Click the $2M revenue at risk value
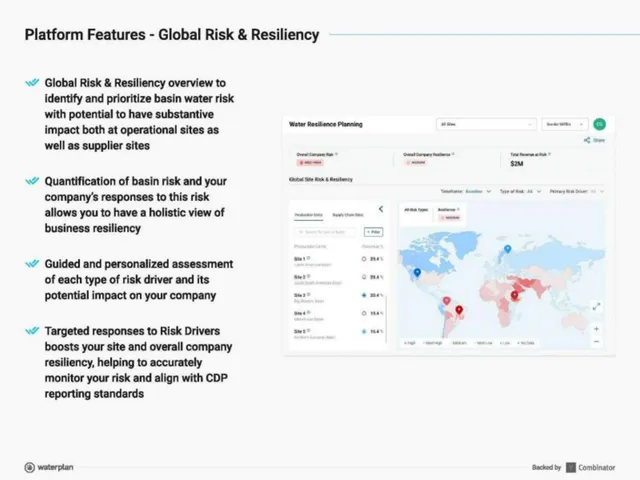Screen dimensions: 640x480 516,164
